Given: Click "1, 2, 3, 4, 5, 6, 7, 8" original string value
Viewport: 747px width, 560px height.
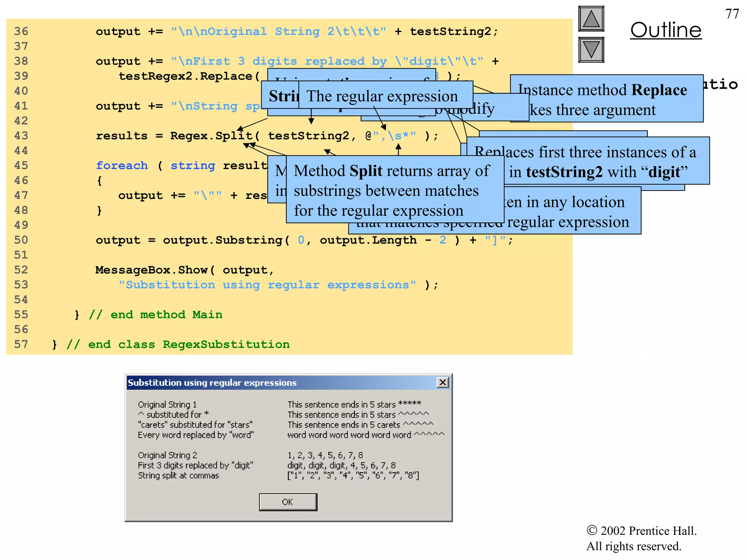Looking at the screenshot, I should [x=325, y=455].
